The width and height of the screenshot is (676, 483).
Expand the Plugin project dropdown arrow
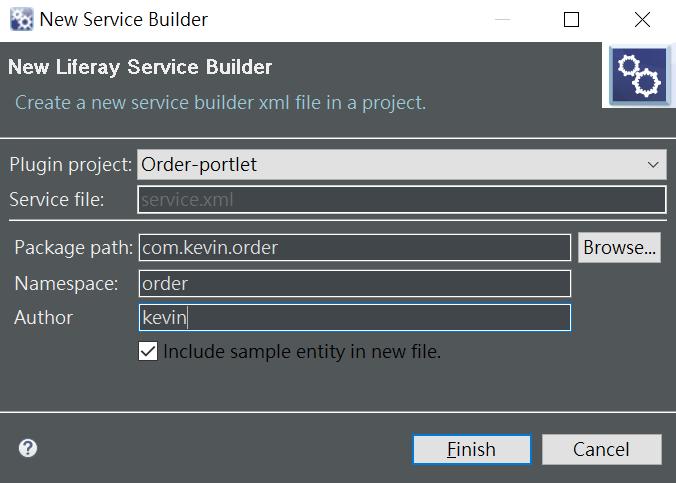pyautogui.click(x=653, y=165)
